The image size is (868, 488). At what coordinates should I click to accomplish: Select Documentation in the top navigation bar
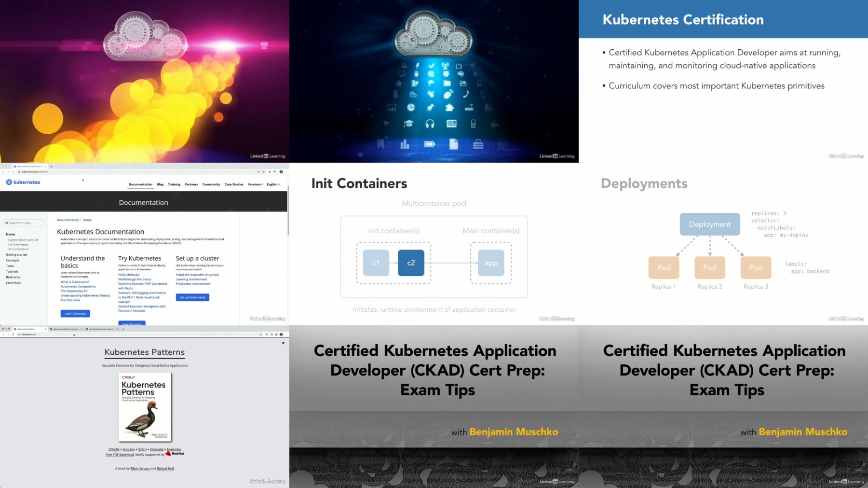[x=140, y=184]
